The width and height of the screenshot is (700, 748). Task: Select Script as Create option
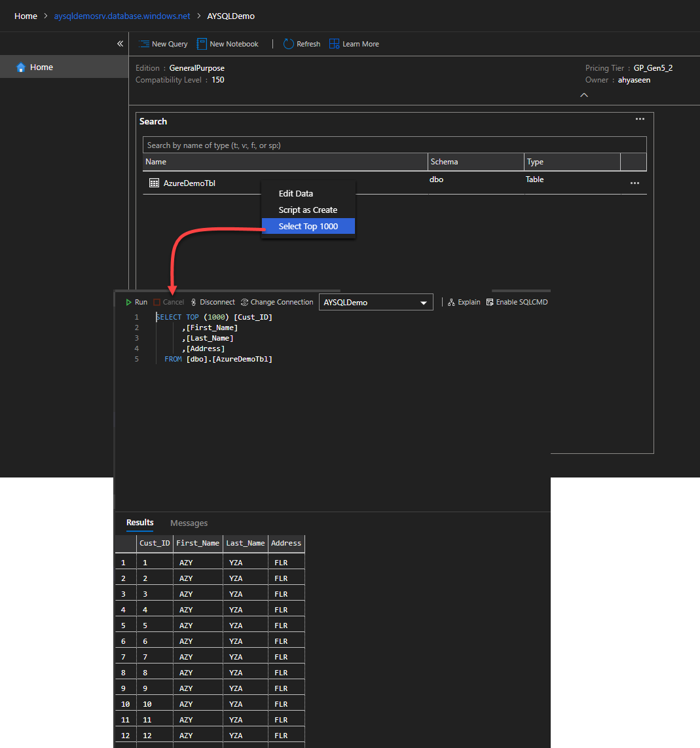pos(308,210)
